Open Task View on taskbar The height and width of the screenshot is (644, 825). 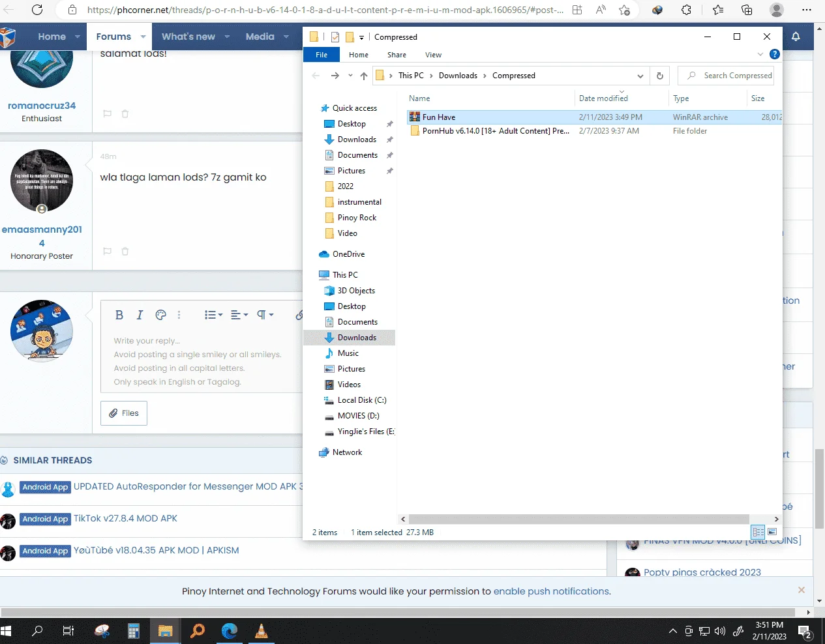click(x=68, y=630)
